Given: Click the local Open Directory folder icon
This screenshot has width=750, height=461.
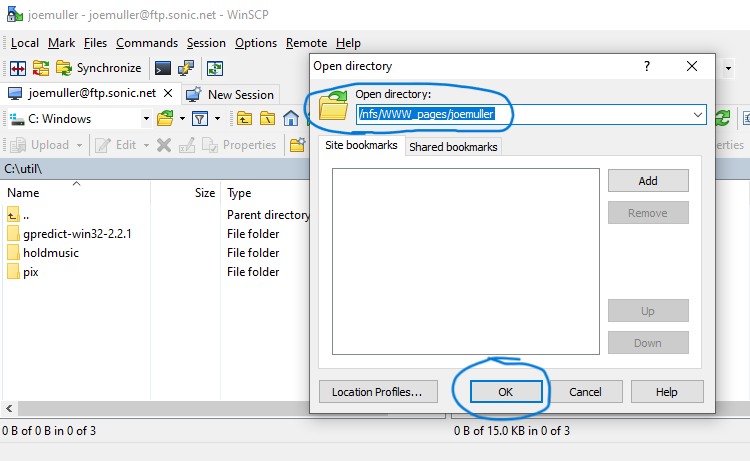Looking at the screenshot, I should pos(165,118).
